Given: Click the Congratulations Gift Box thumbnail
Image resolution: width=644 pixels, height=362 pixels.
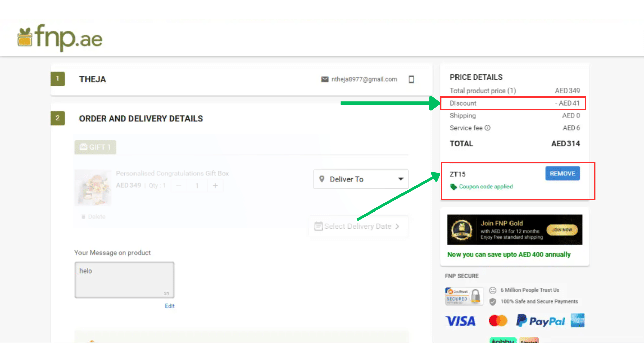Looking at the screenshot, I should click(x=93, y=188).
